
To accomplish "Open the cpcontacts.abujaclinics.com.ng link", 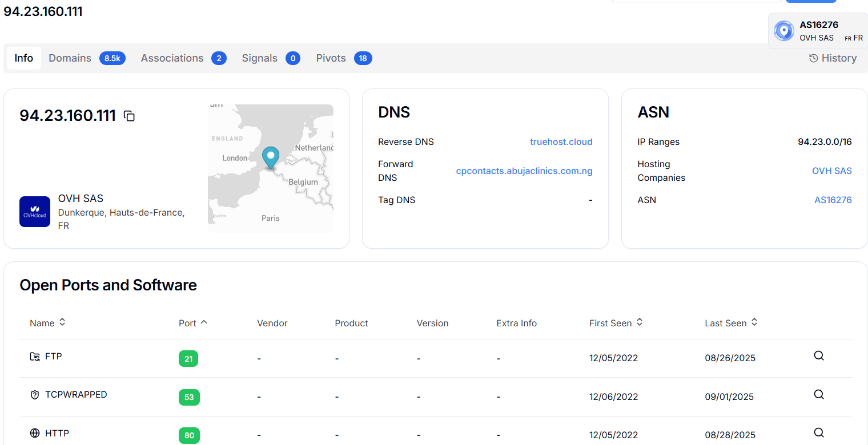I will [x=524, y=171].
